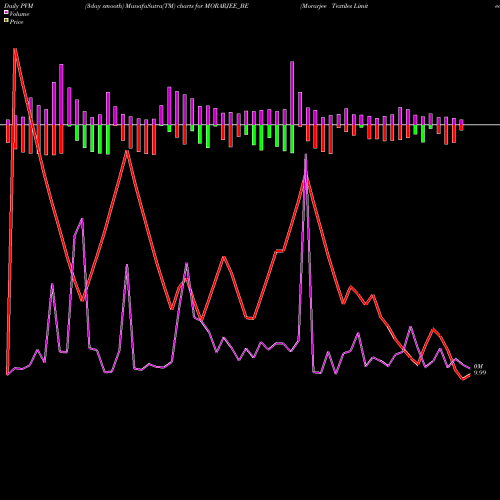Click the 'Morarjee Textiles Limit' company name
This screenshot has height=500, width=500.
click(x=334, y=6)
